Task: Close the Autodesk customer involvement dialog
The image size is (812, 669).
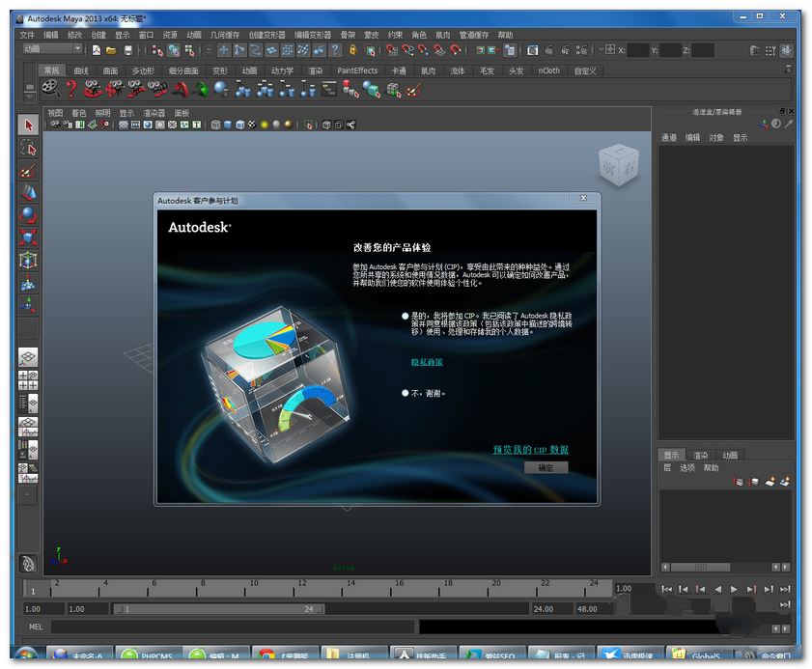Action: [583, 198]
